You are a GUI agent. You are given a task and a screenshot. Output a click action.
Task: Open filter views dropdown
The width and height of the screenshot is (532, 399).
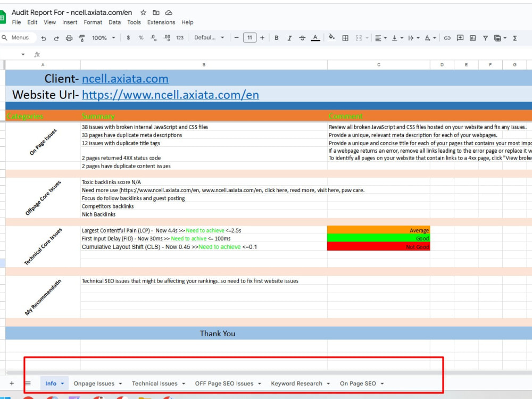[500, 38]
